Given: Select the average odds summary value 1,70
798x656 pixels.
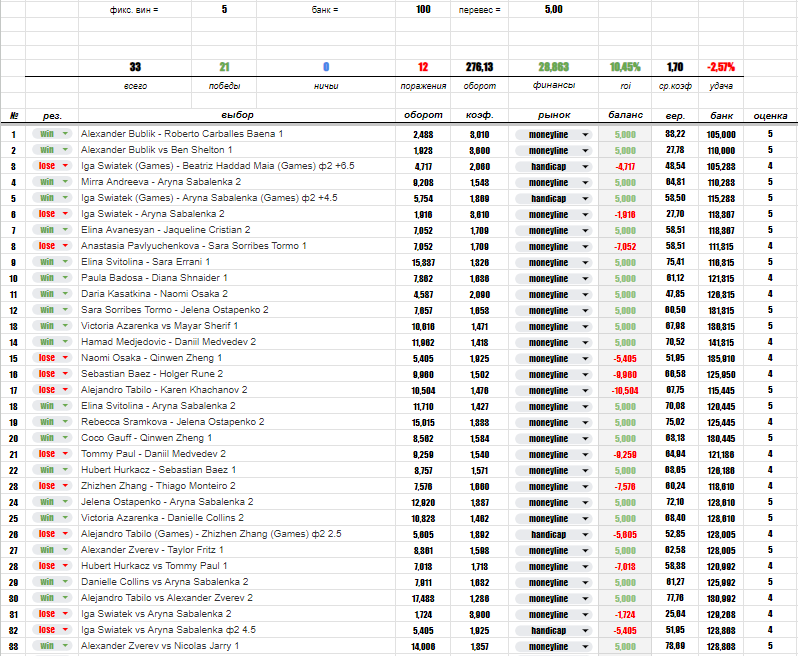Looking at the screenshot, I should point(675,67).
